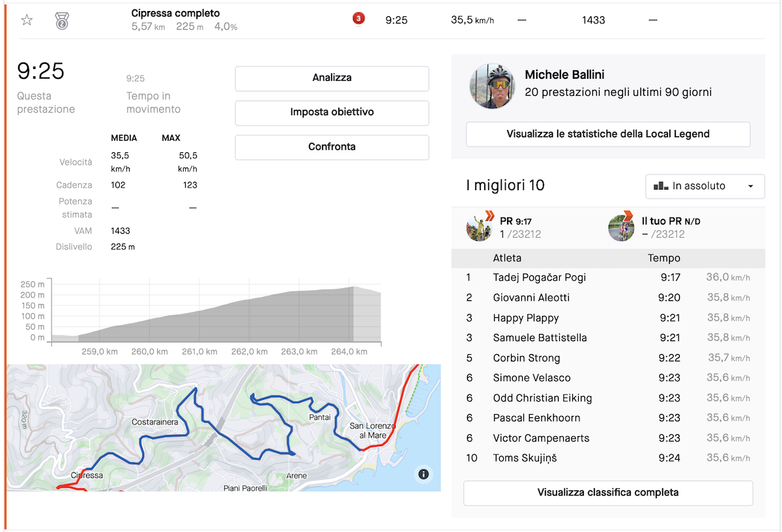Select leaderboard athlete Tadej Pogačar Pogi
Viewport: 782px width, 532px height.
click(x=540, y=277)
